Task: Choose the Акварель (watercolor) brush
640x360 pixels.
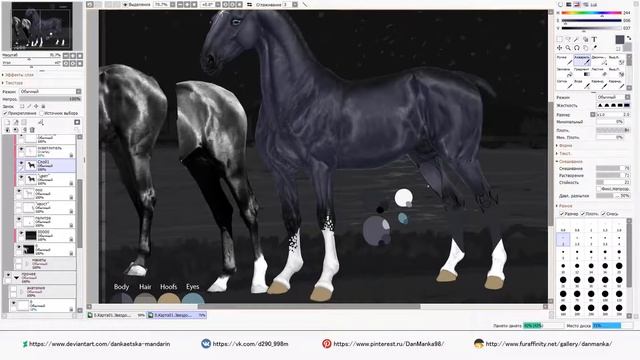Action: [x=582, y=60]
